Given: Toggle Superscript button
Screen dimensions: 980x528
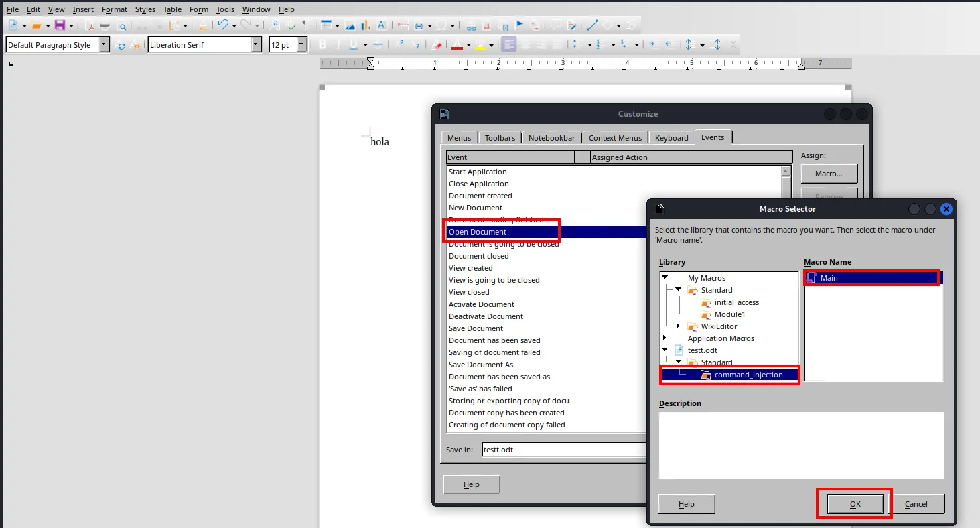Looking at the screenshot, I should (x=401, y=44).
